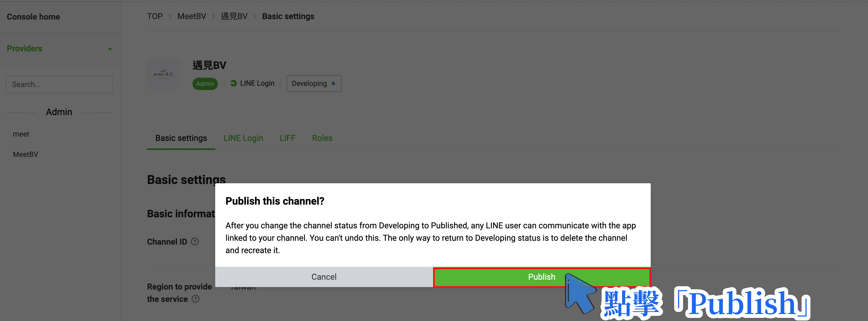Cancel the publish channel dialog
868x321 pixels.
pyautogui.click(x=324, y=277)
